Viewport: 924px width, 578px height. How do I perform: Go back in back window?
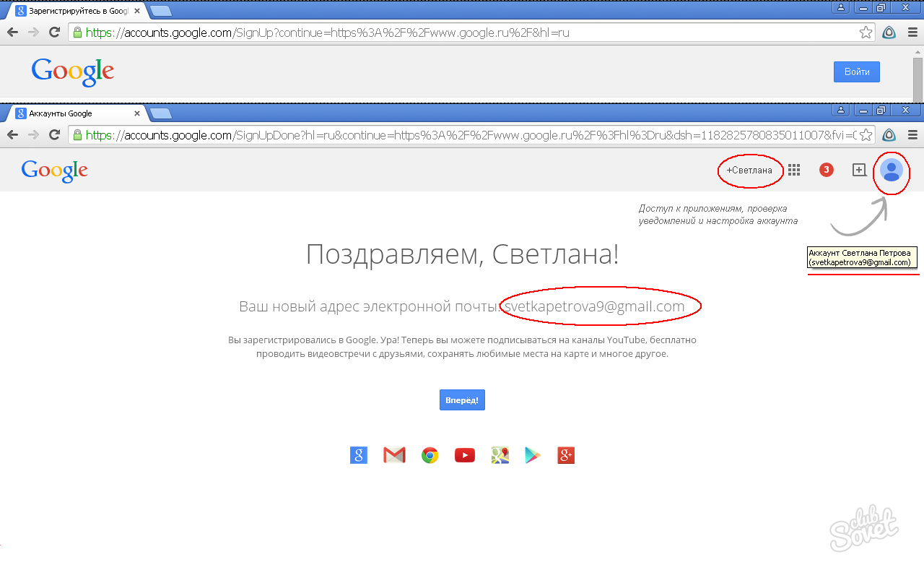12,33
